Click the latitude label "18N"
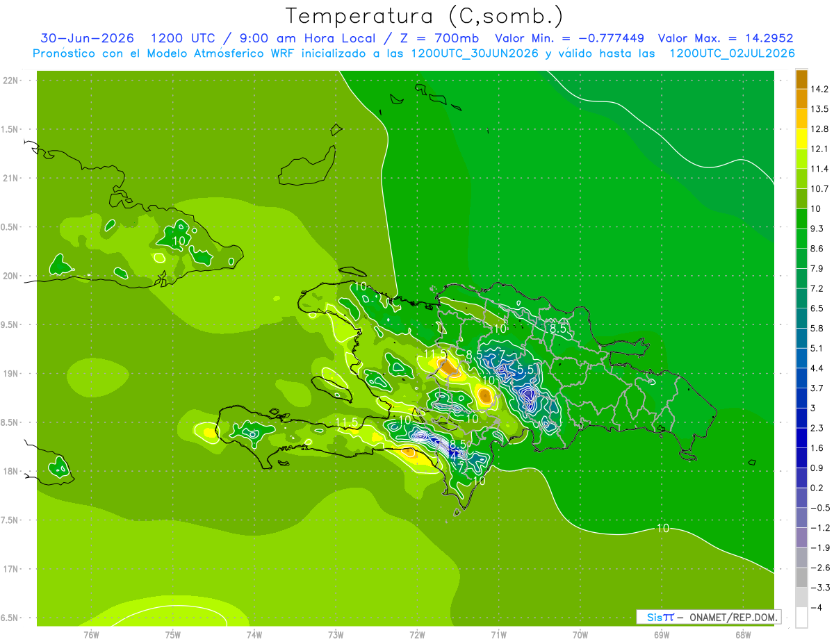 pos(11,471)
